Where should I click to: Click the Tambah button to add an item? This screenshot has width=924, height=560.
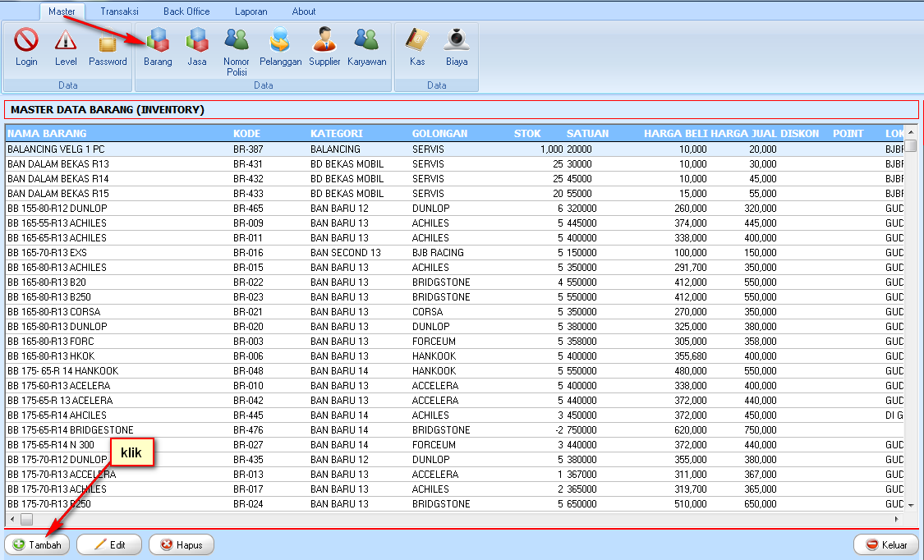[36, 544]
